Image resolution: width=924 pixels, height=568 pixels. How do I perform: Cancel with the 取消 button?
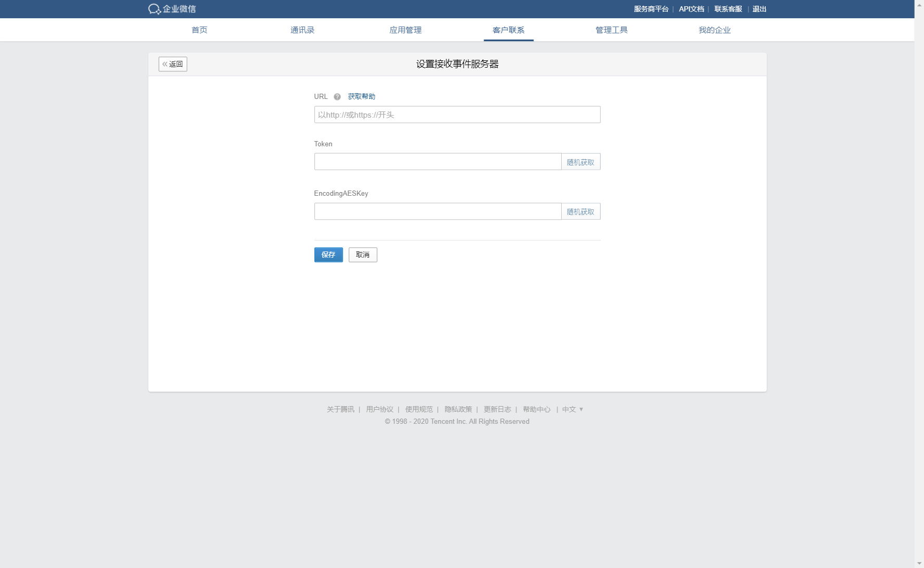[363, 255]
